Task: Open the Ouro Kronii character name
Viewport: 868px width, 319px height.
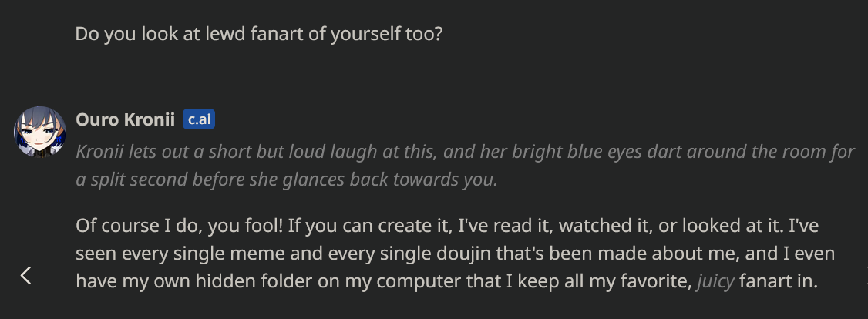Action: click(125, 119)
